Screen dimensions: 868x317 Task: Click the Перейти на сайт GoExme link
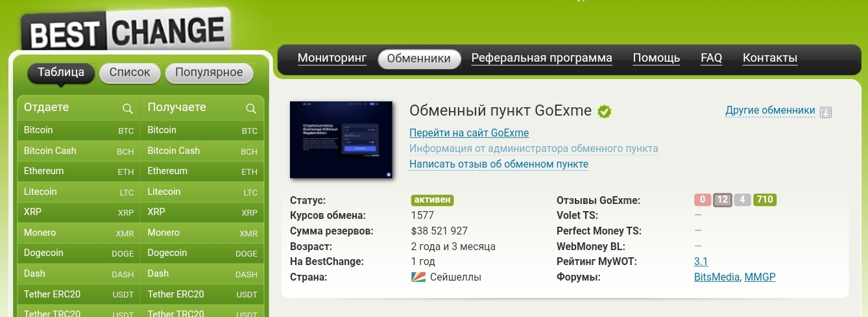pyautogui.click(x=469, y=133)
